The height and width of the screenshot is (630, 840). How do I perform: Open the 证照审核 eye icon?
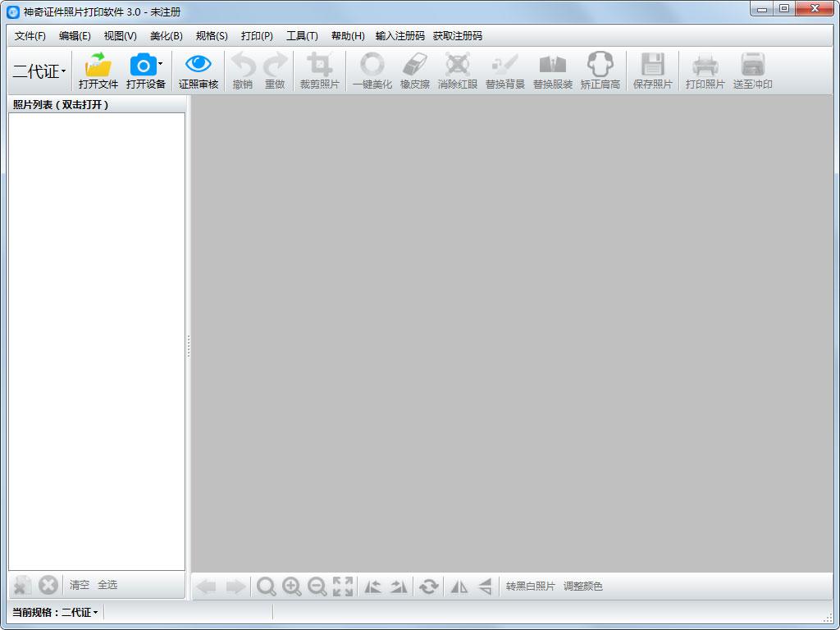point(199,64)
